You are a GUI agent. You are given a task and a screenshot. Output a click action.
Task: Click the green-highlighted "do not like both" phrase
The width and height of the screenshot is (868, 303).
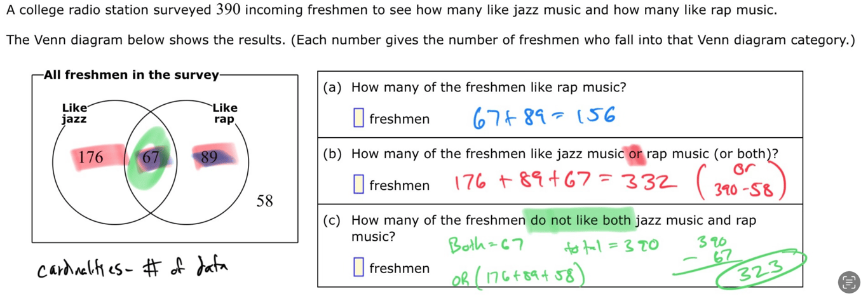click(x=580, y=220)
